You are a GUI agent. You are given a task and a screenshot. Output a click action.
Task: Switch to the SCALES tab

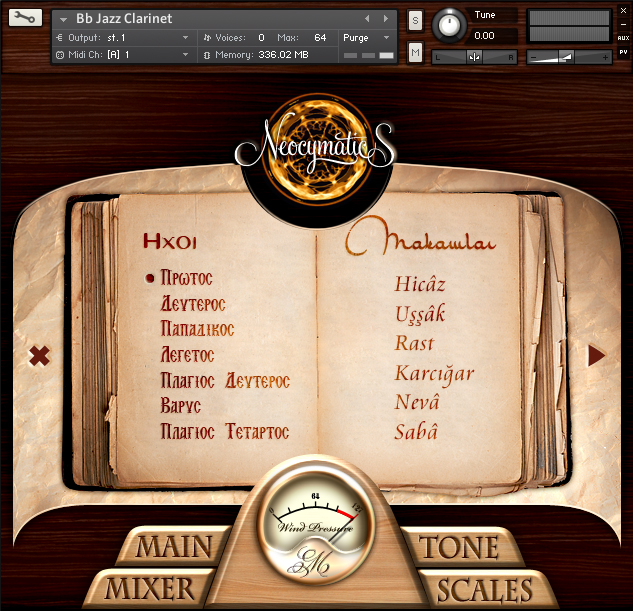coord(484,590)
